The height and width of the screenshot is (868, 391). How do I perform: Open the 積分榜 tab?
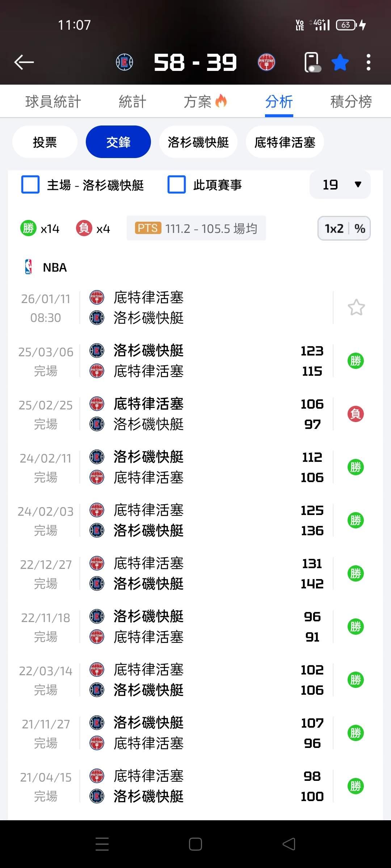point(351,102)
